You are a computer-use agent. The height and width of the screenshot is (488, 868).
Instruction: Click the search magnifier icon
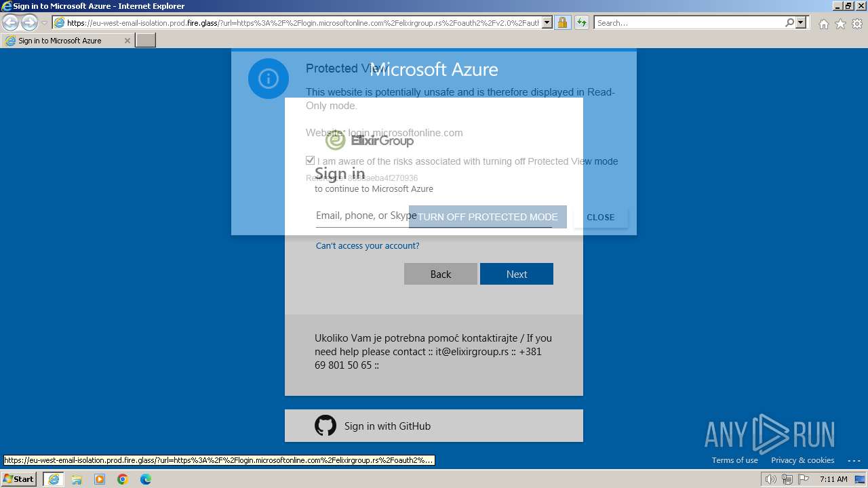tap(789, 23)
